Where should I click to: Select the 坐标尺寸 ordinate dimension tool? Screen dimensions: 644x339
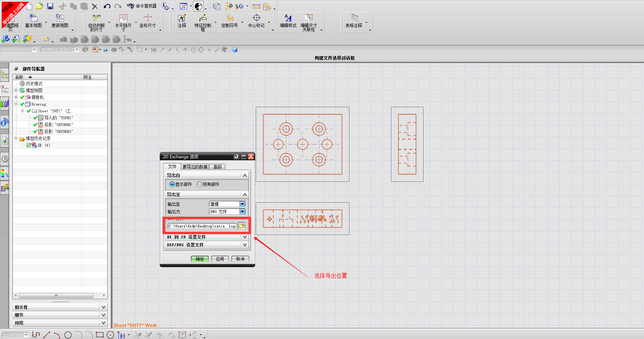coord(147,21)
